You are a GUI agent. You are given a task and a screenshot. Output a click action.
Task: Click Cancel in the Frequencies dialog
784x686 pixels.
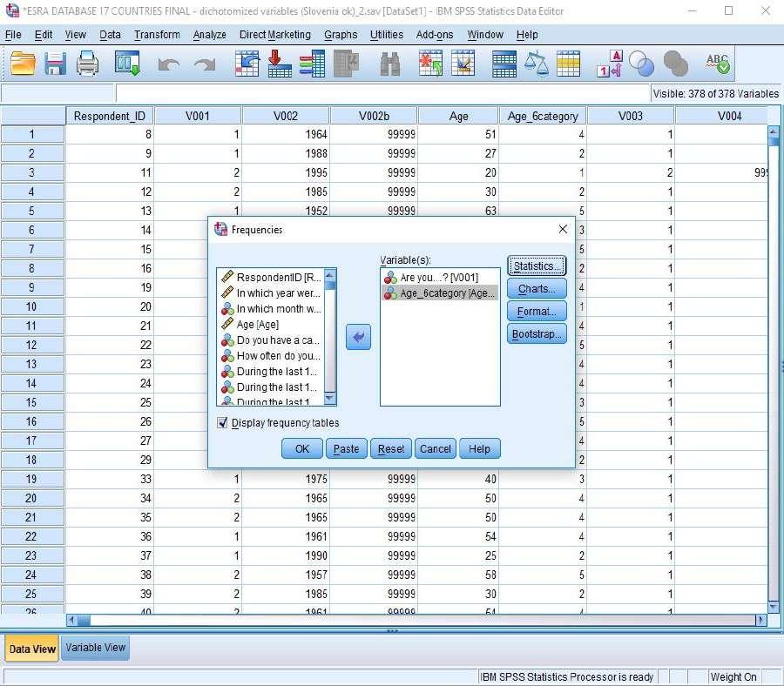(435, 448)
